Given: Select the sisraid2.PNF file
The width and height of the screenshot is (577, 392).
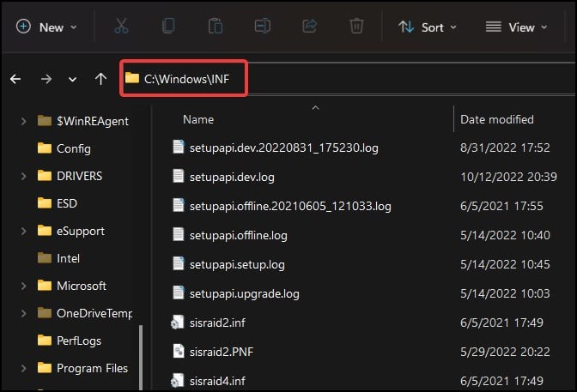Looking at the screenshot, I should pos(222,352).
